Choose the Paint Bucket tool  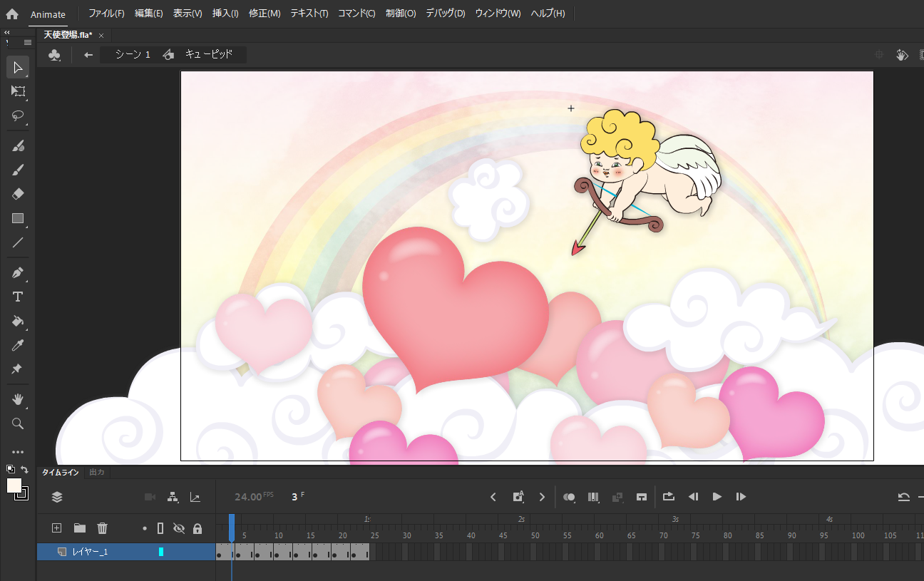18,321
